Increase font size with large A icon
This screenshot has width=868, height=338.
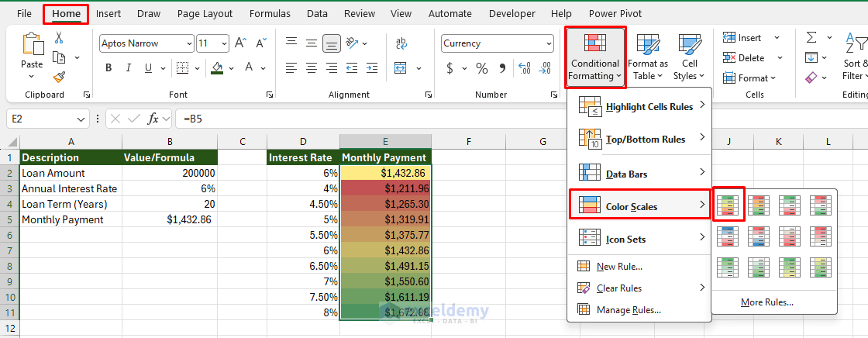pyautogui.click(x=240, y=43)
